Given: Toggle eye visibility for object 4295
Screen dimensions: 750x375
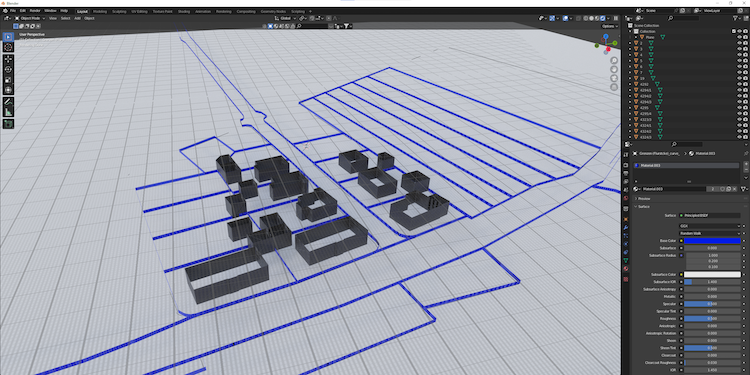Looking at the screenshot, I should (x=739, y=108).
